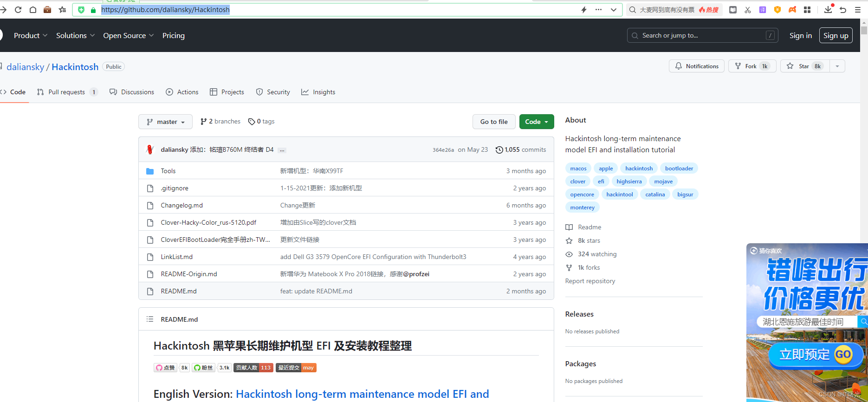Open the Hackintosh repository link
The image size is (868, 402).
(75, 67)
